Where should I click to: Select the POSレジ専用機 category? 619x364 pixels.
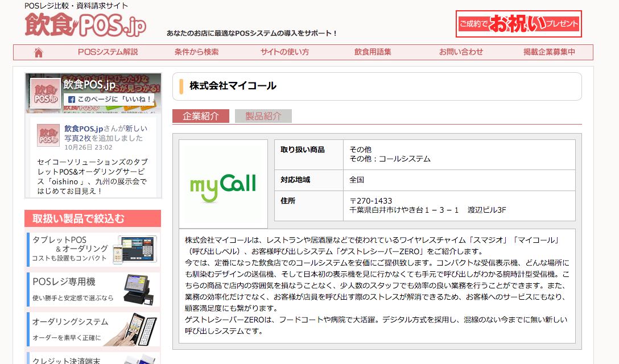(94, 289)
